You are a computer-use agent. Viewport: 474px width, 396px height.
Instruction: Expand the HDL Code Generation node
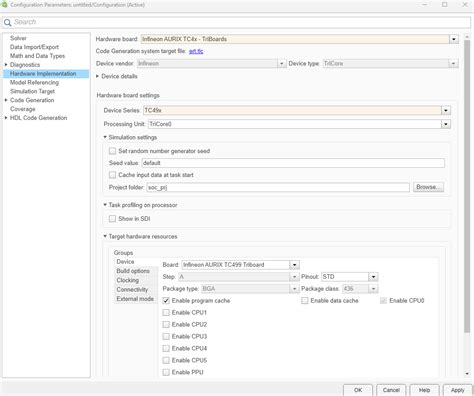point(6,118)
